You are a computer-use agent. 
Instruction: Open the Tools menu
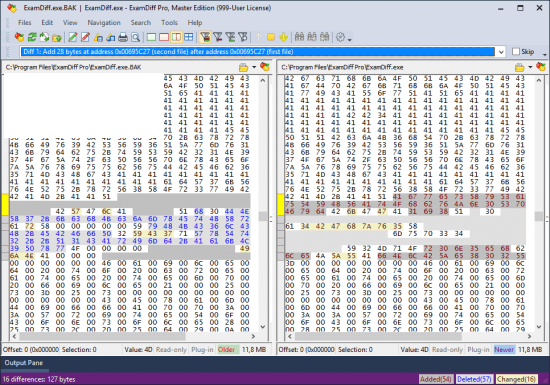[x=169, y=22]
